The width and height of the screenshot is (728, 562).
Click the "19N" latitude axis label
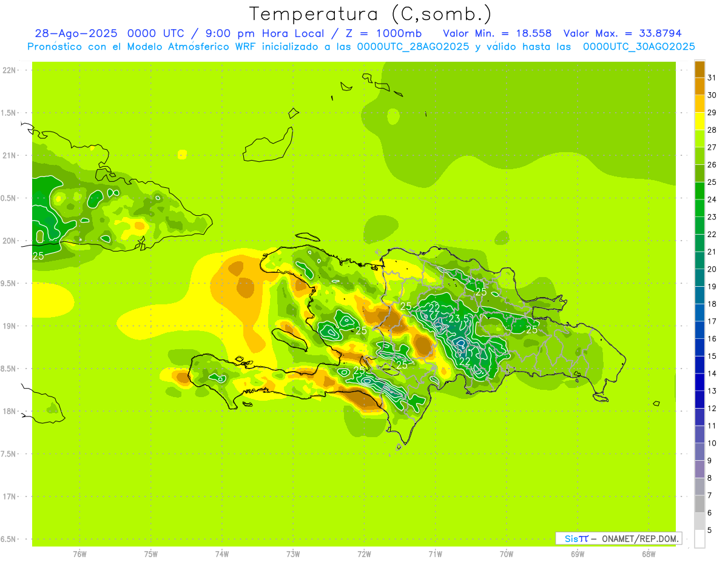(8, 326)
